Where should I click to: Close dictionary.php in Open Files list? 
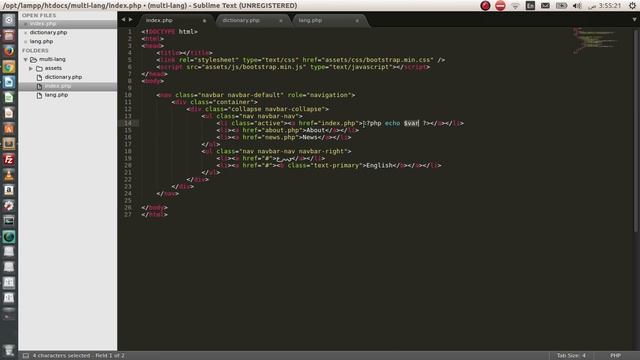(25, 33)
